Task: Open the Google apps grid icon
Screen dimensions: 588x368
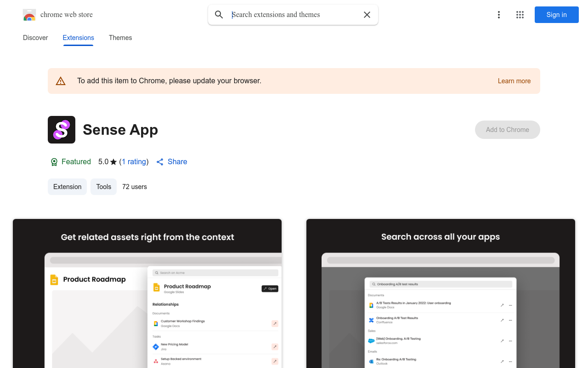Action: coord(520,15)
